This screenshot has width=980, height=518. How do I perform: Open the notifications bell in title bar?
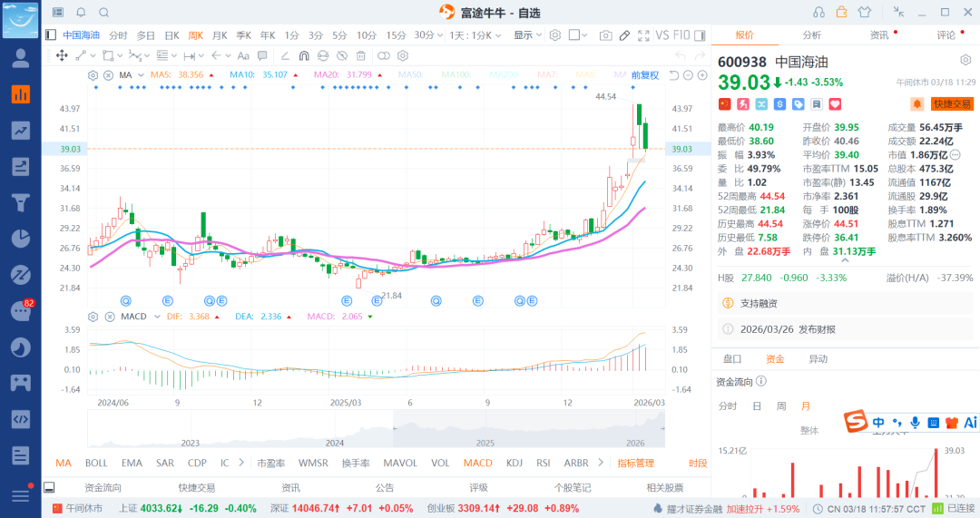click(82, 13)
